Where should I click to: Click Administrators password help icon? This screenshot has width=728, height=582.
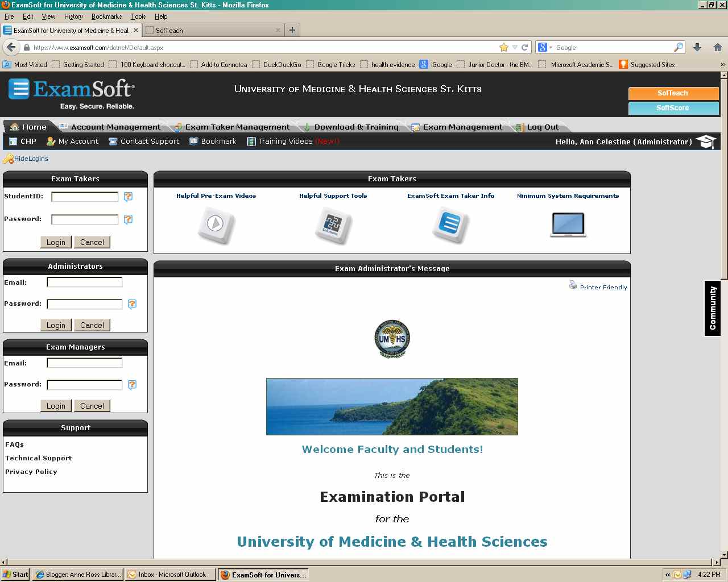point(132,304)
